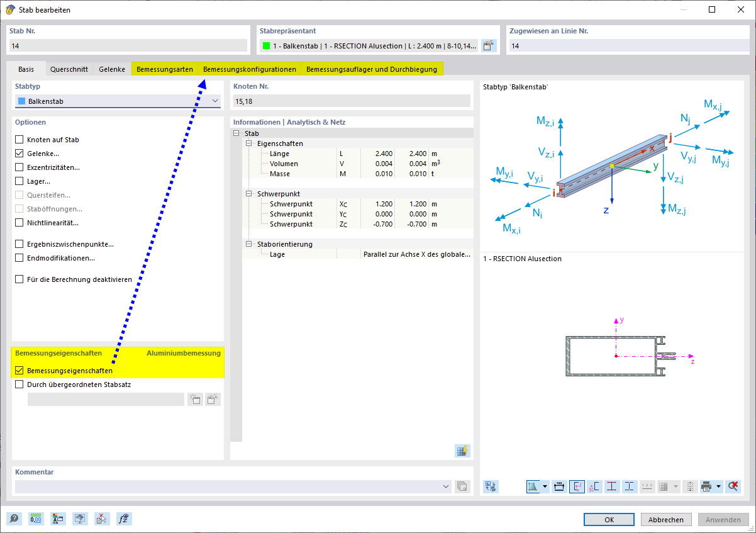Open the view mode dropdown arrow

(x=545, y=486)
